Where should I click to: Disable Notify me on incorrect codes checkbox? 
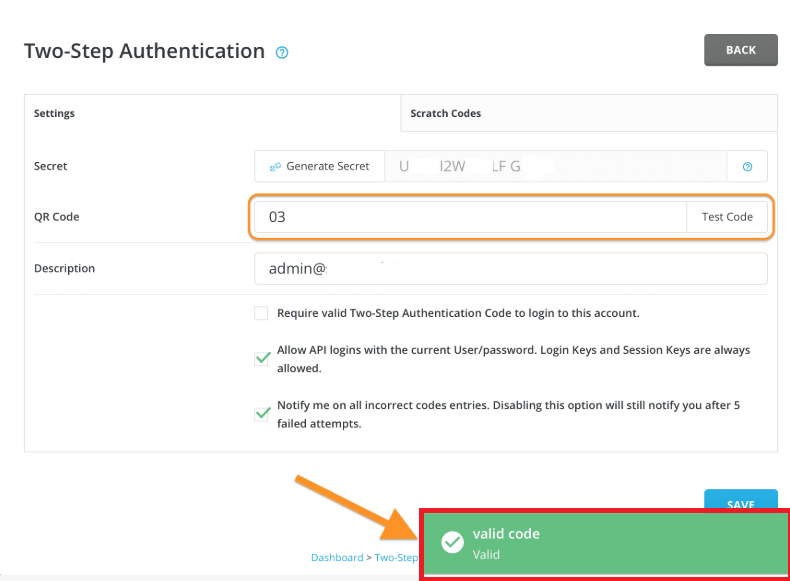tap(261, 414)
